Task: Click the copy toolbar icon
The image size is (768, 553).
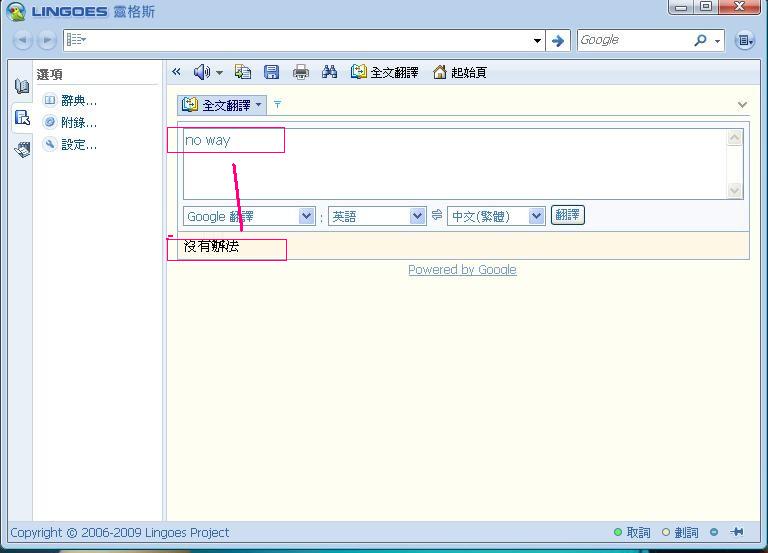Action: tap(243, 72)
